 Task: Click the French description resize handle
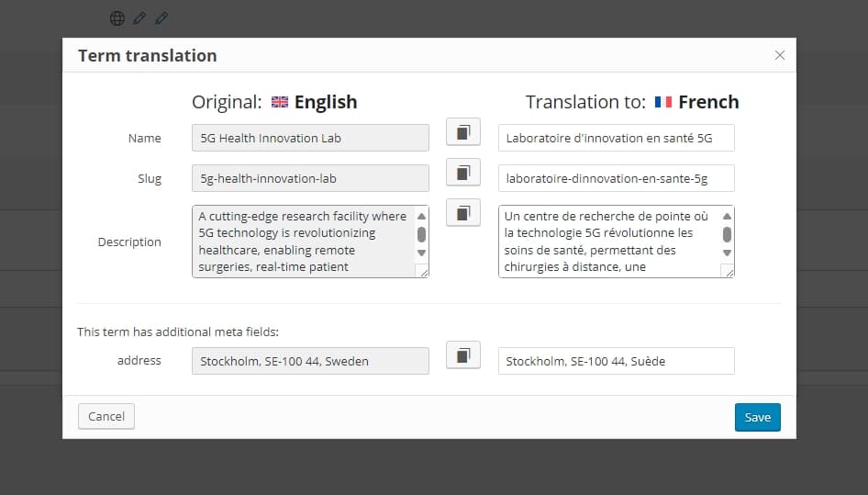(x=728, y=271)
